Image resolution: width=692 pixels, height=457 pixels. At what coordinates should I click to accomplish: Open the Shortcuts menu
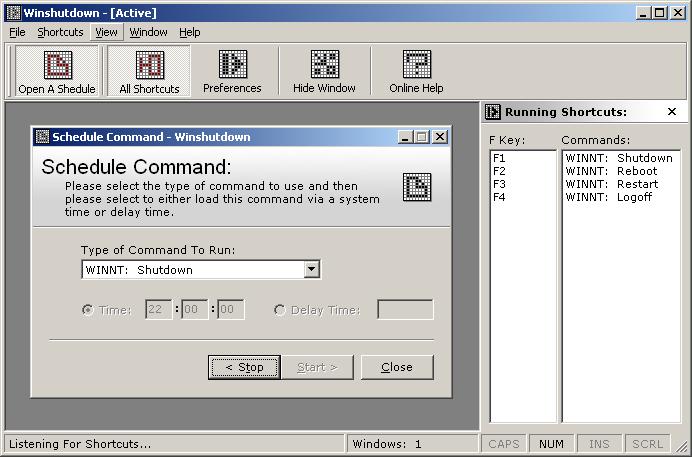pyautogui.click(x=60, y=32)
